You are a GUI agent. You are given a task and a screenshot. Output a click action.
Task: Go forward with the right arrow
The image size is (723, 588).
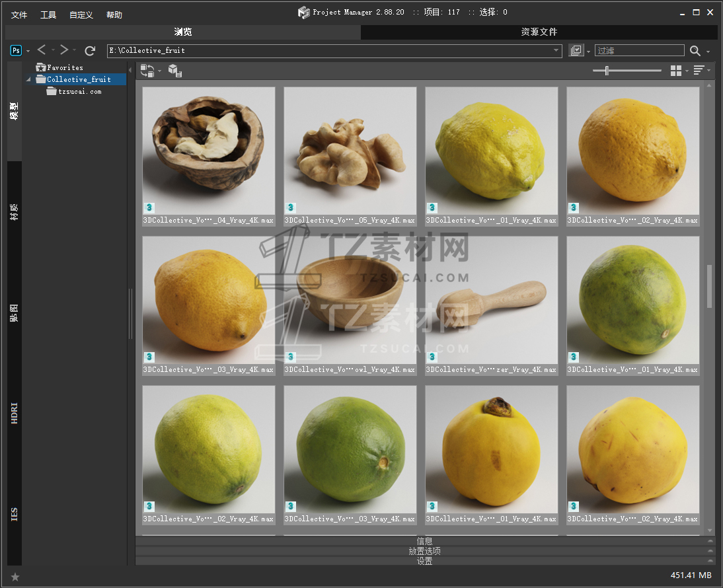64,50
